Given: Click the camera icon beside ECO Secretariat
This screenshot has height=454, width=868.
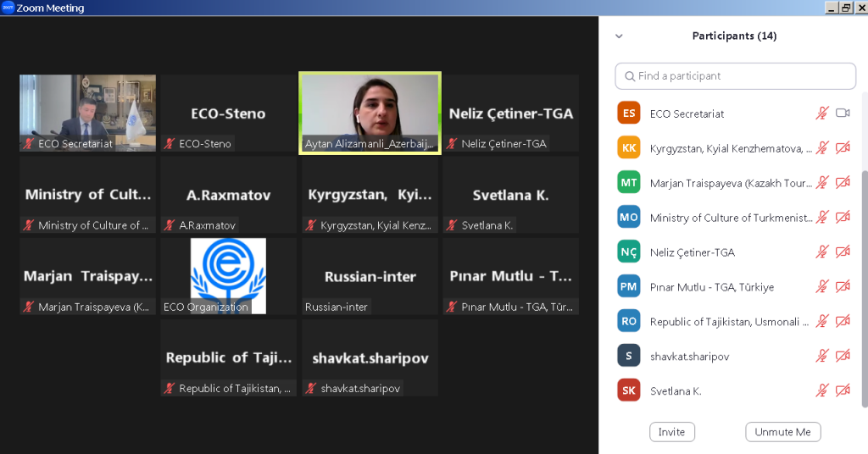Looking at the screenshot, I should tap(843, 113).
